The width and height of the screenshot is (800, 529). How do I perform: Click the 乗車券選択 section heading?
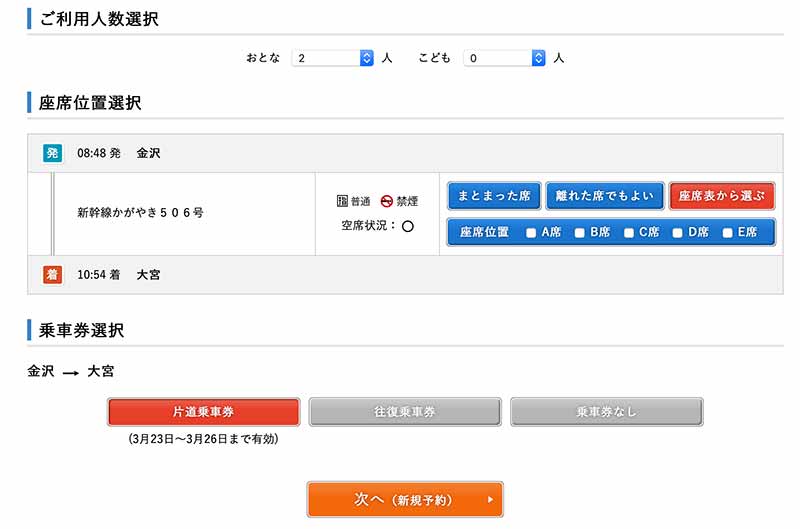[82, 330]
